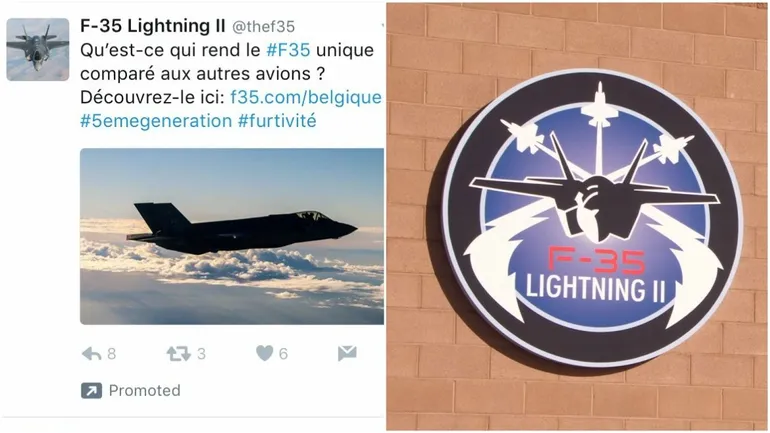Click the retweet count 3

pyautogui.click(x=201, y=353)
